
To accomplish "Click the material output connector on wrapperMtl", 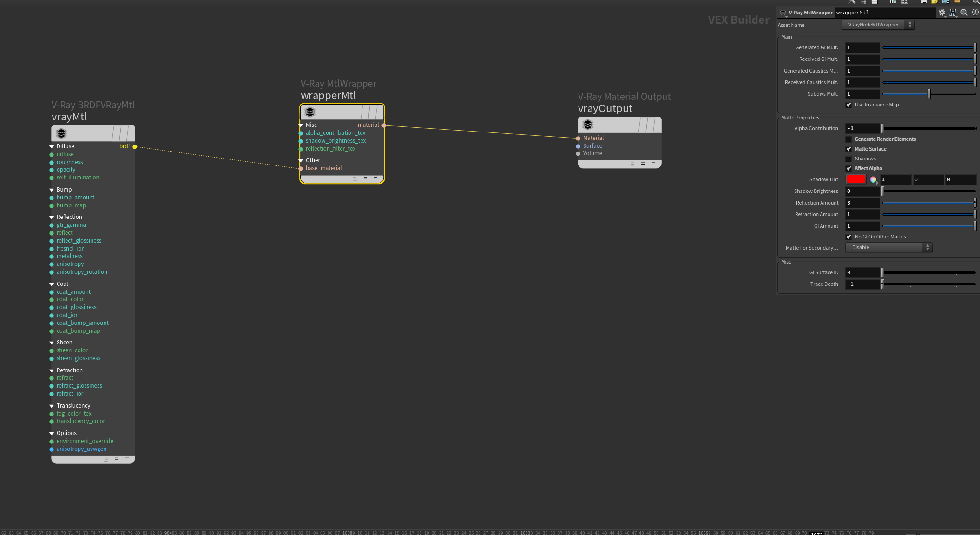I will [384, 125].
